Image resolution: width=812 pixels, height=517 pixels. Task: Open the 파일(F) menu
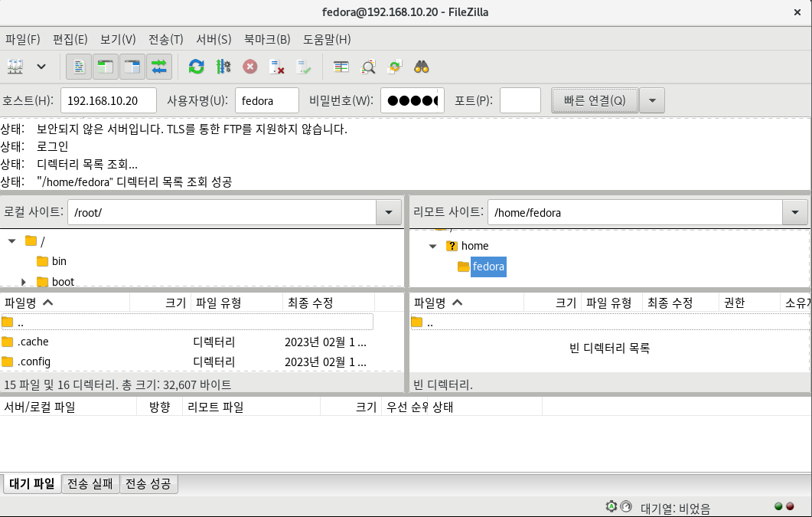23,39
